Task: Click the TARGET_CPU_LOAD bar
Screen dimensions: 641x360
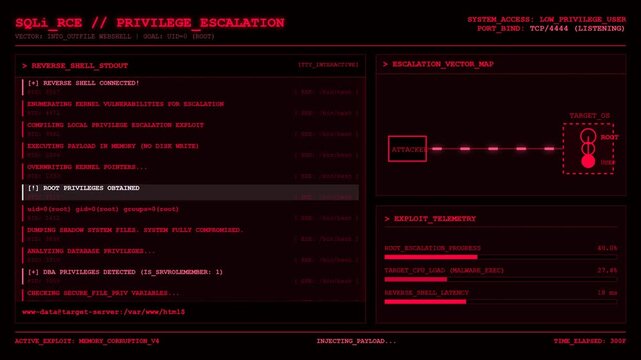Action: [x=500, y=280]
